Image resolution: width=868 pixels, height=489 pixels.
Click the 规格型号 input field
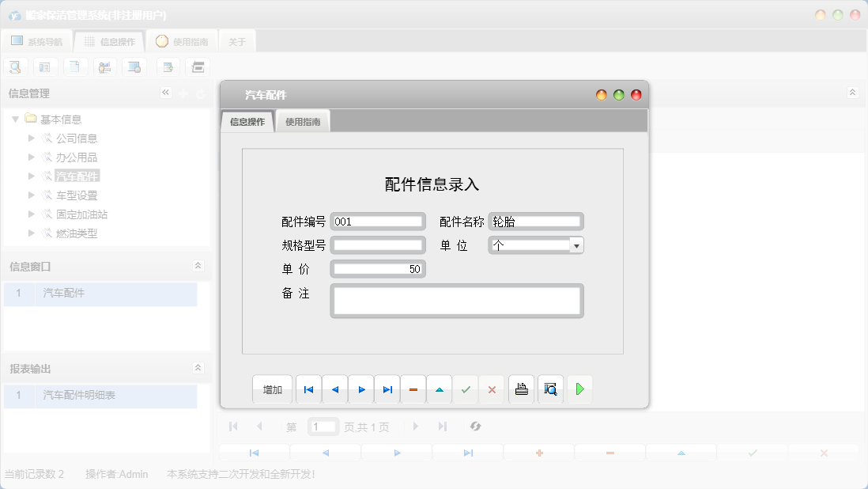(x=378, y=245)
